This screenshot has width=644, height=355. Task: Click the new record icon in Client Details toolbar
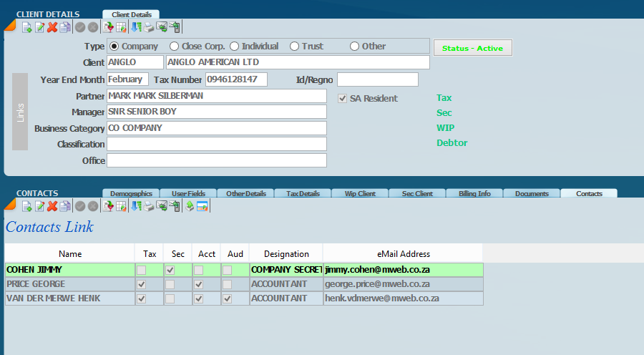point(26,27)
